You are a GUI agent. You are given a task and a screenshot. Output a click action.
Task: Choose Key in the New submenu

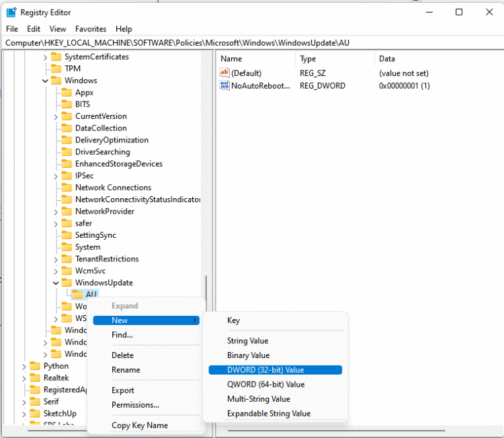pos(275,320)
